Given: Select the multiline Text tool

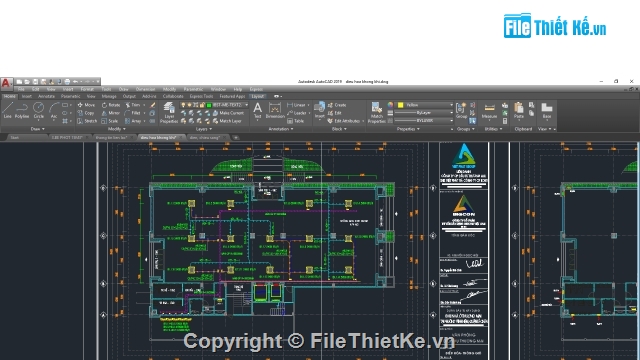Looking at the screenshot, I should pyautogui.click(x=258, y=110).
